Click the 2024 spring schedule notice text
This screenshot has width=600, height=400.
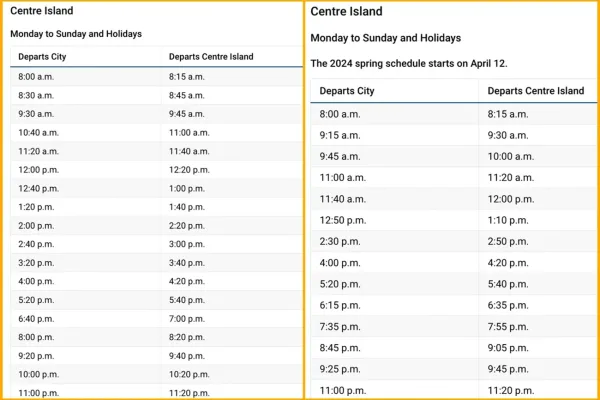pyautogui.click(x=409, y=63)
